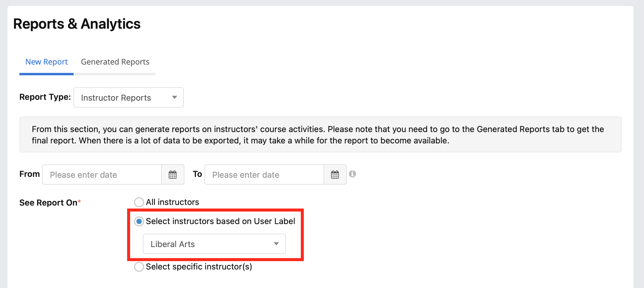Click the All instructors label text
The image size is (644, 288).
click(x=172, y=202)
